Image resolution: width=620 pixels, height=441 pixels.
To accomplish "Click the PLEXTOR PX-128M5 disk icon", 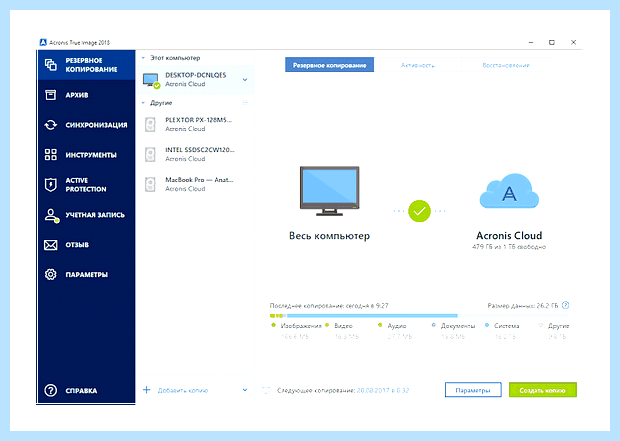I will (150, 125).
